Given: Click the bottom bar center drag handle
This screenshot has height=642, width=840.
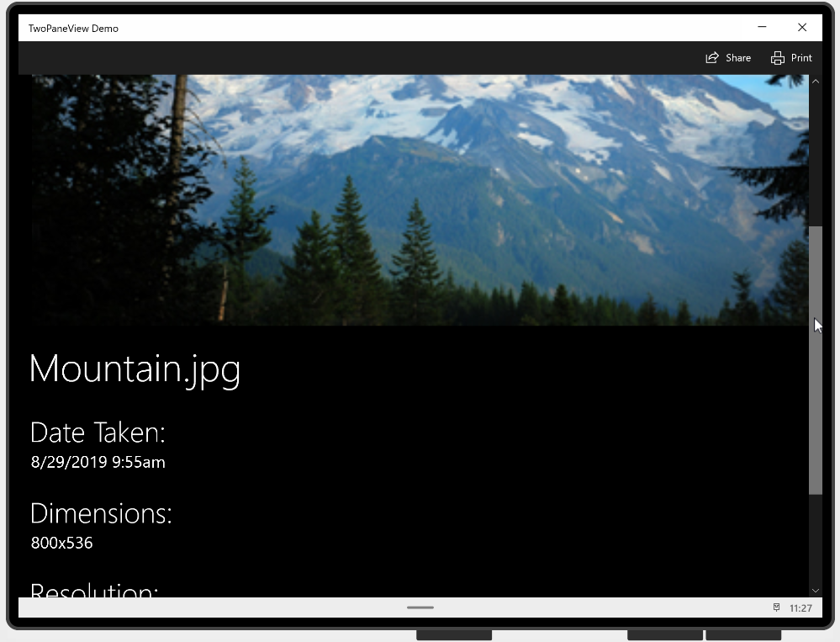Looking at the screenshot, I should [420, 608].
